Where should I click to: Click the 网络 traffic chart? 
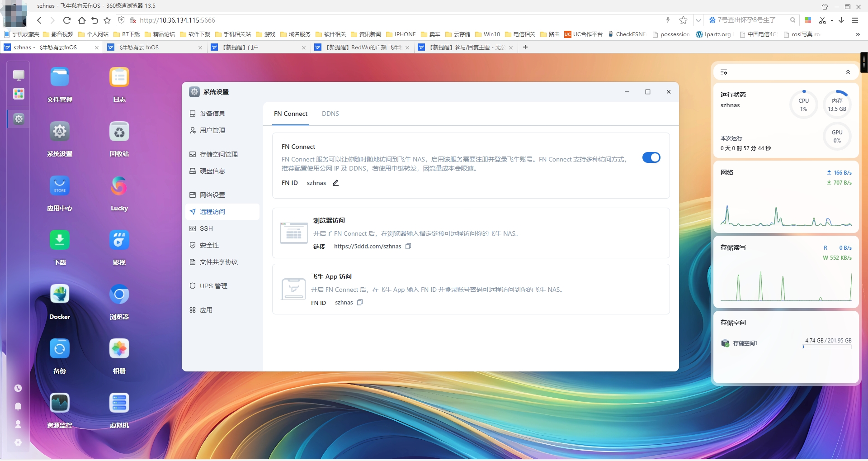tap(786, 215)
